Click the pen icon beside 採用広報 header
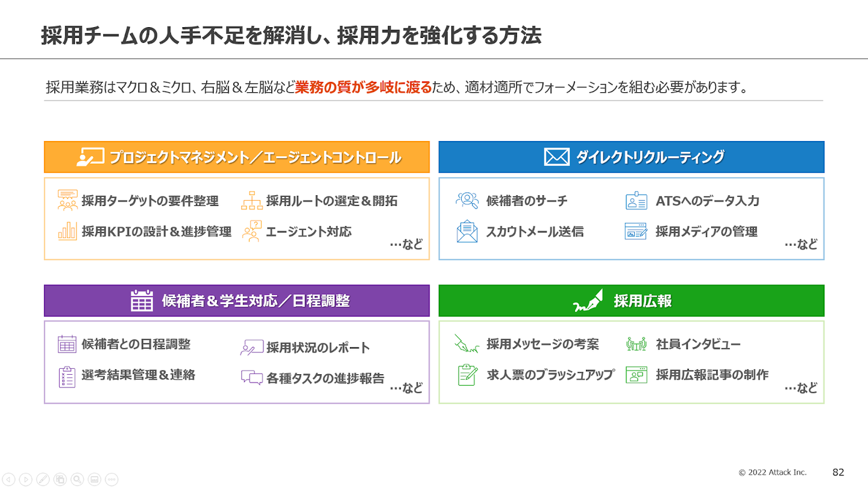 coord(588,301)
